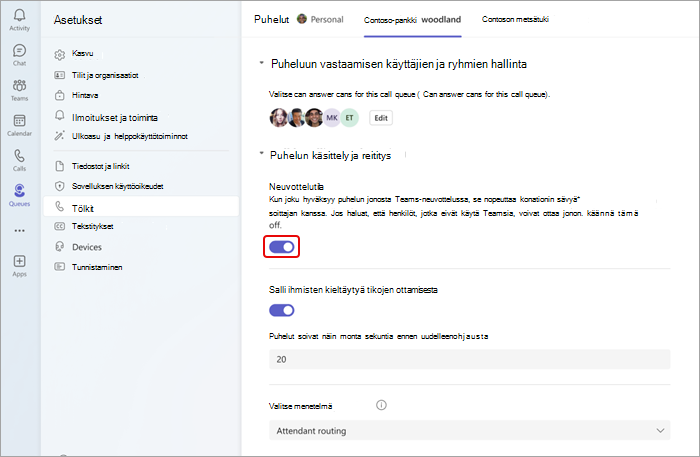Click the ring seconds field showing 20
The image size is (700, 457).
pos(470,359)
